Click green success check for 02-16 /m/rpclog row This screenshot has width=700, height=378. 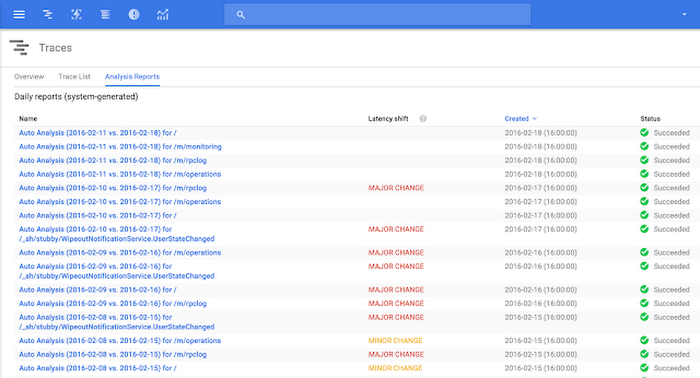pos(644,303)
